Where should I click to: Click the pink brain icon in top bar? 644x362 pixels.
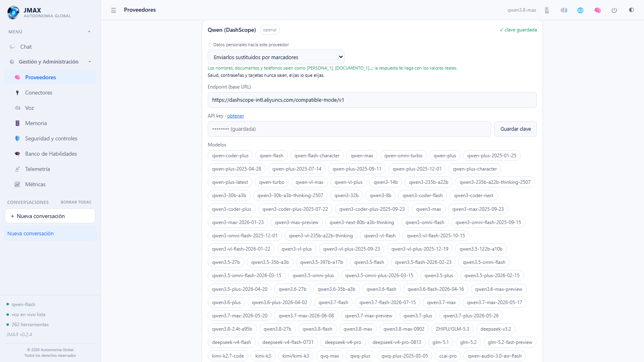pyautogui.click(x=598, y=10)
